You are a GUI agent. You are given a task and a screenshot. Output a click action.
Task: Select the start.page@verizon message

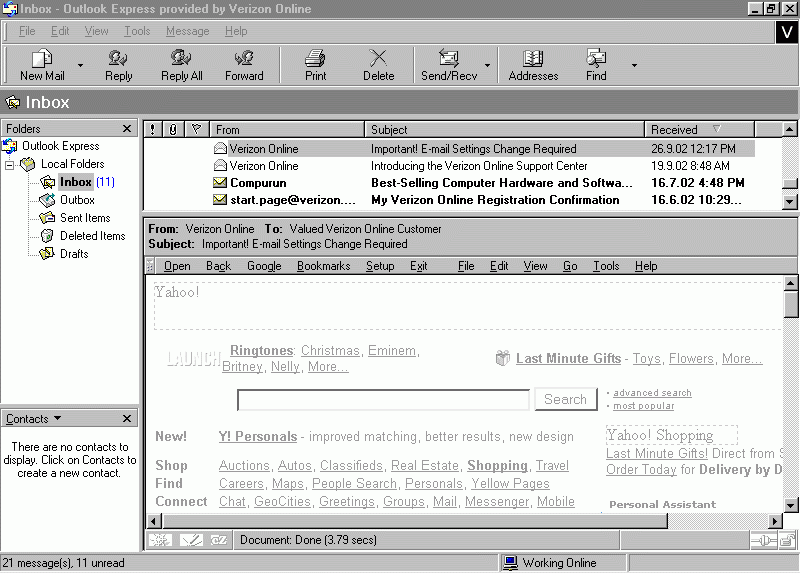(x=449, y=200)
